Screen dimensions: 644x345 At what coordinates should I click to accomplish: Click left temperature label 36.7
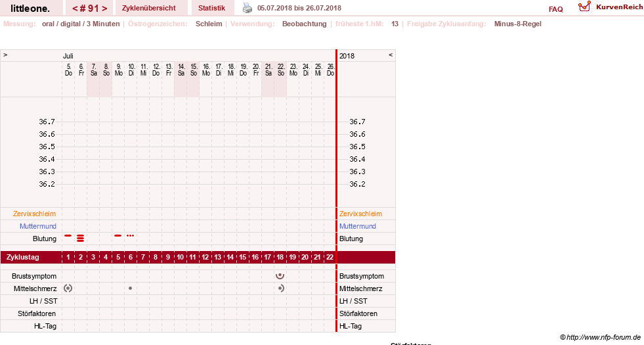pos(47,122)
